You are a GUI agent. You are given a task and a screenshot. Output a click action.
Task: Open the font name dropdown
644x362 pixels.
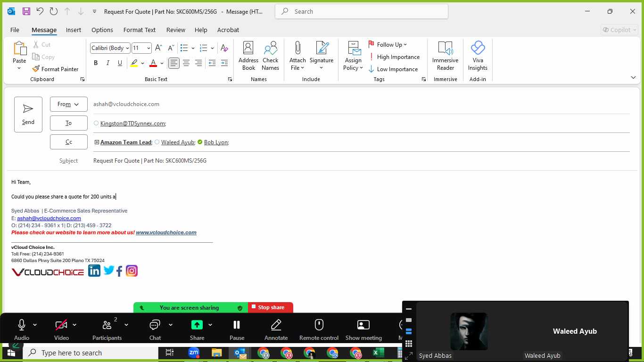(x=127, y=48)
